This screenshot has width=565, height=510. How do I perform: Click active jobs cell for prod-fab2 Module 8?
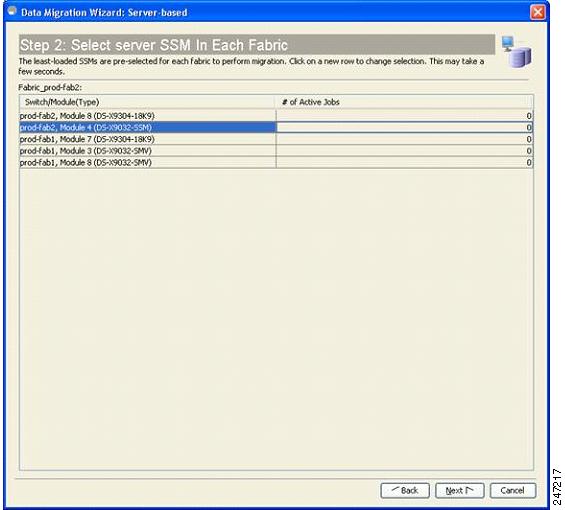404,116
